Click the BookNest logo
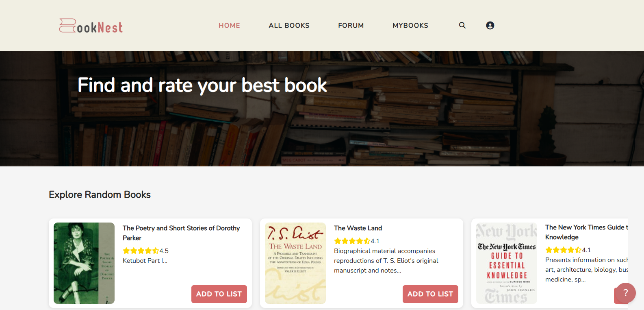The image size is (644, 310). 91,26
